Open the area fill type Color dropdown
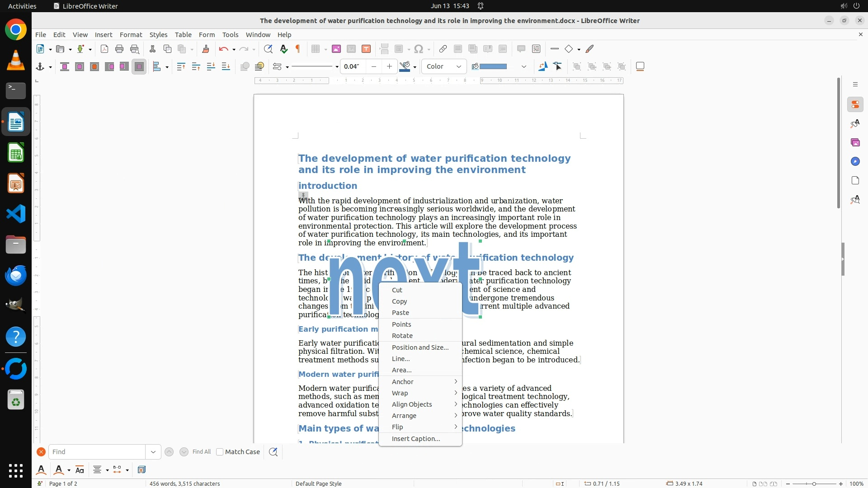 [x=443, y=66]
